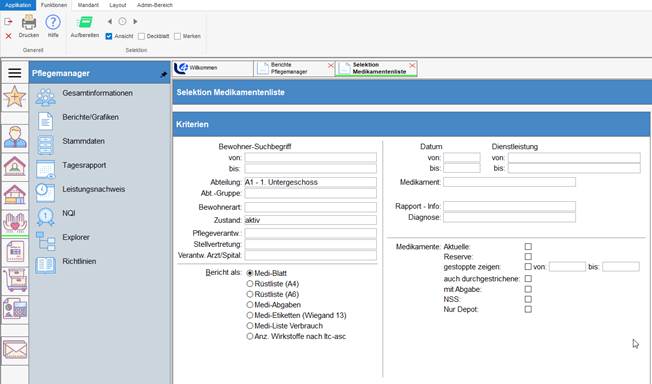Screen dimensions: 652x384
Task: Select Medi-Blatt report option
Action: 250,273
